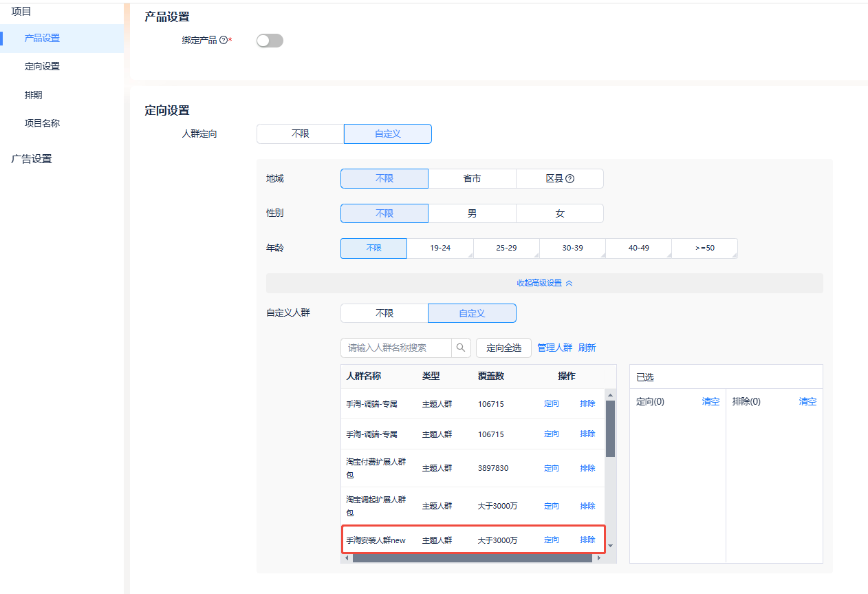Click the table's scroll up arrow
868x594 pixels.
(609, 395)
